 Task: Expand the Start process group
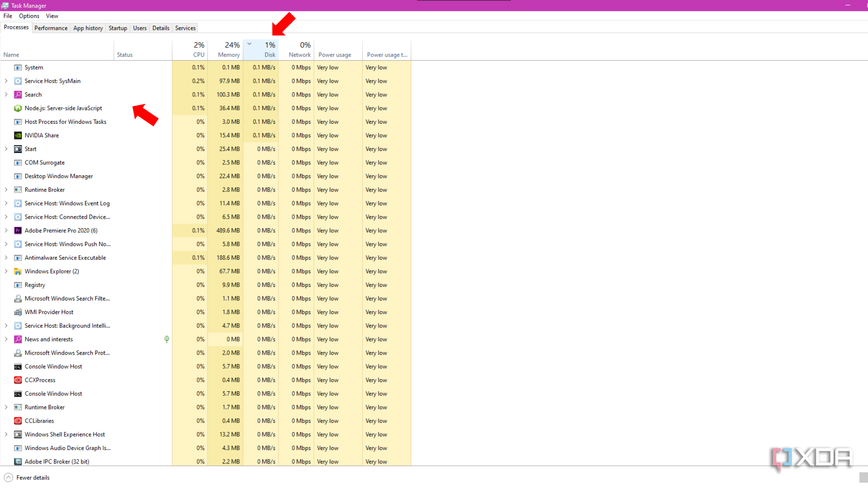pyautogui.click(x=6, y=149)
